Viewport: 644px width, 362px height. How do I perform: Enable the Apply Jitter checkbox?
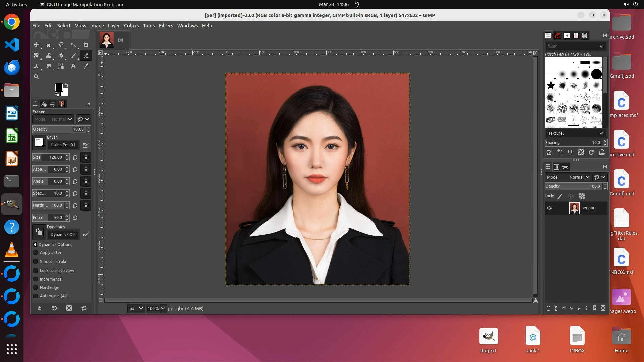tap(36, 253)
